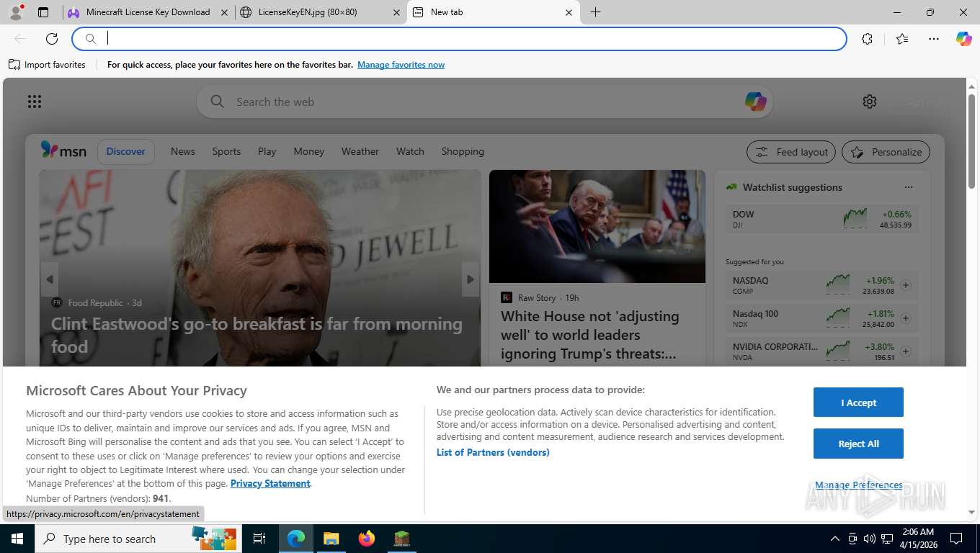The width and height of the screenshot is (980, 553).
Task: Close the Minecraft License Key Download tab
Action: pos(223,12)
